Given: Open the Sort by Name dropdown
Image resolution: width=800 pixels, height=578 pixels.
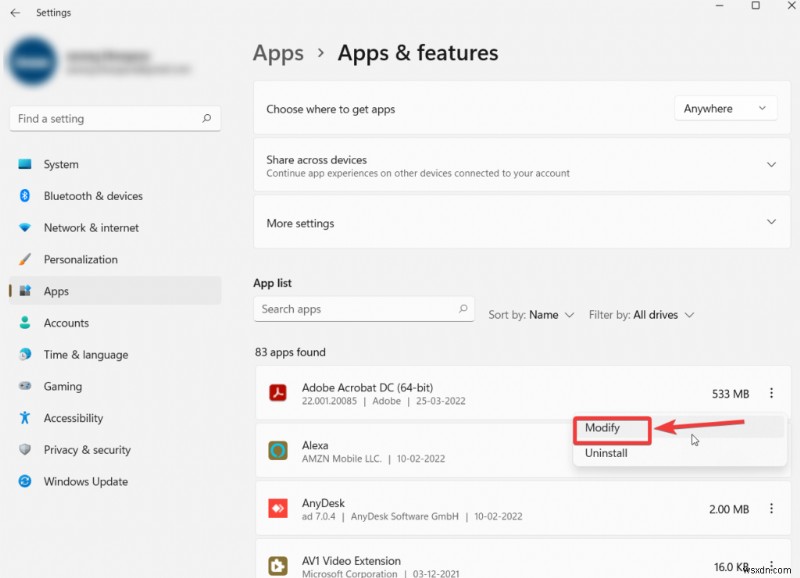Looking at the screenshot, I should (531, 315).
